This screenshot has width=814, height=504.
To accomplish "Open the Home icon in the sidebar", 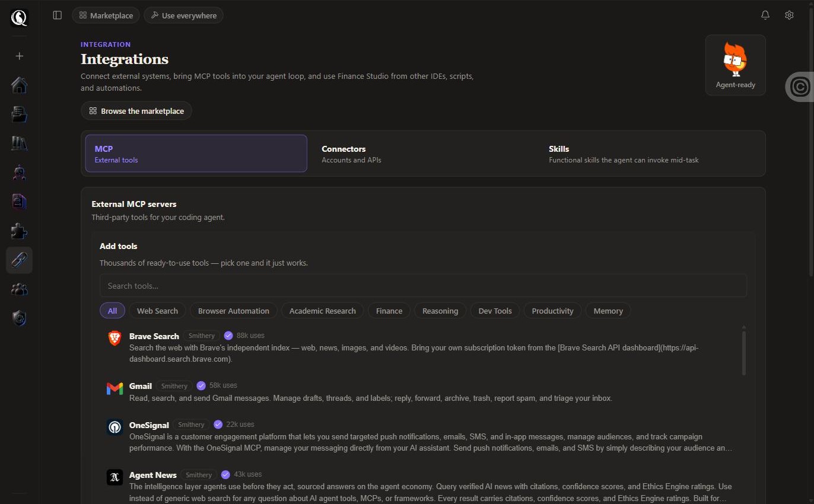I will point(19,85).
